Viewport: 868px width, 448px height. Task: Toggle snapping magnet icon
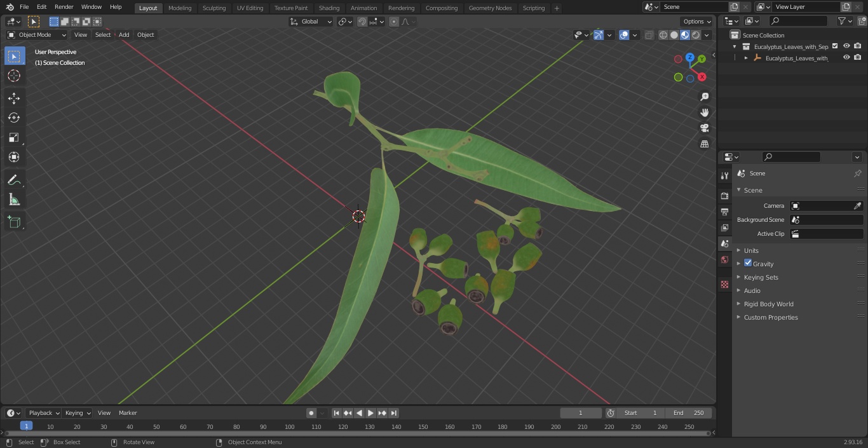pyautogui.click(x=362, y=22)
